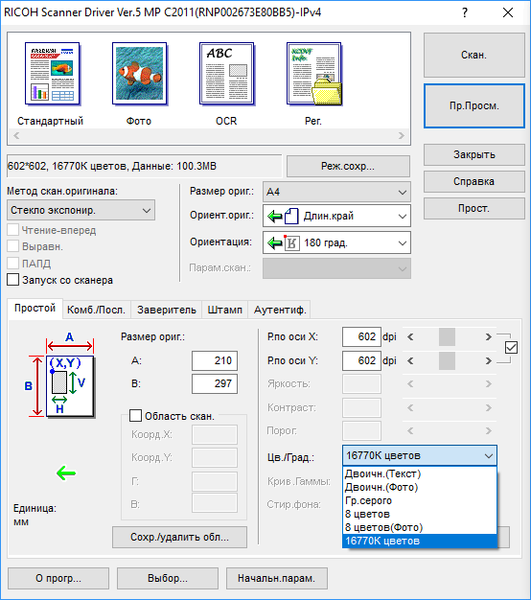
Task: Decrease Y resolution with left arrow
Action: click(x=410, y=361)
